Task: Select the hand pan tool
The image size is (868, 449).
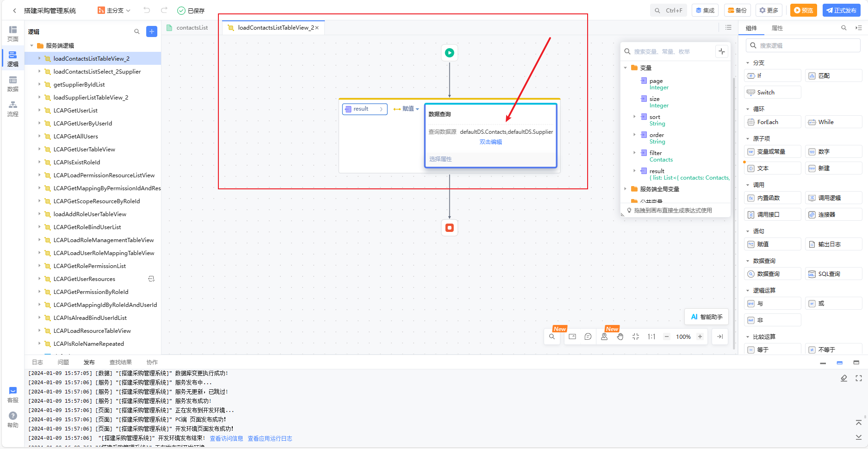Action: (x=620, y=337)
